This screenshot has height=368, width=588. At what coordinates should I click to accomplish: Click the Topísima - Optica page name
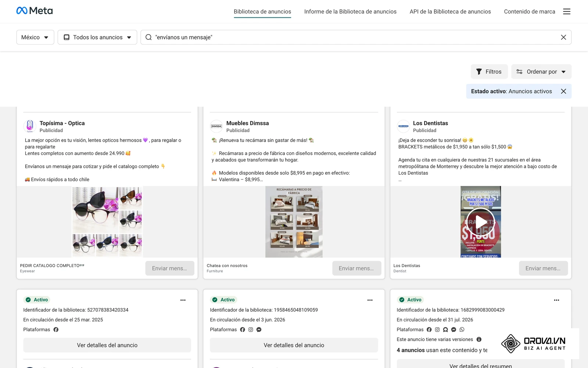(62, 123)
